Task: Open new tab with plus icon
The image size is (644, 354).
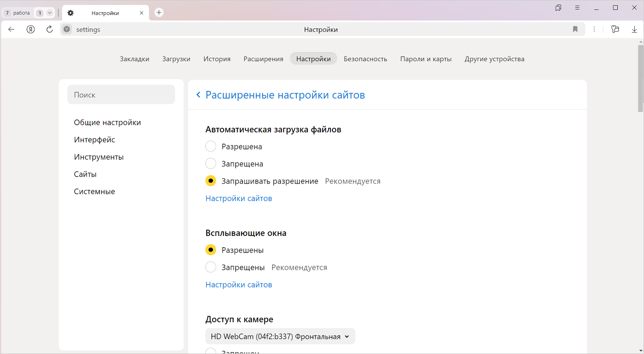Action: pyautogui.click(x=159, y=13)
